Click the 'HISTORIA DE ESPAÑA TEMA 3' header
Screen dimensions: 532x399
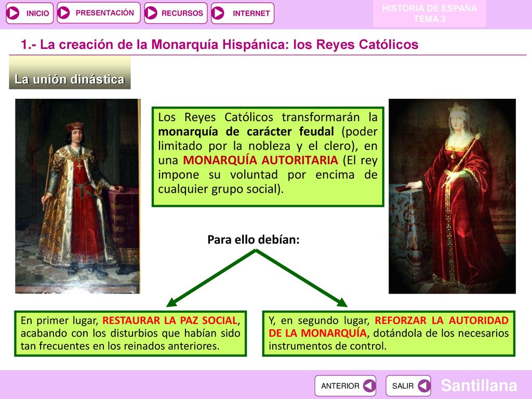[x=430, y=14]
